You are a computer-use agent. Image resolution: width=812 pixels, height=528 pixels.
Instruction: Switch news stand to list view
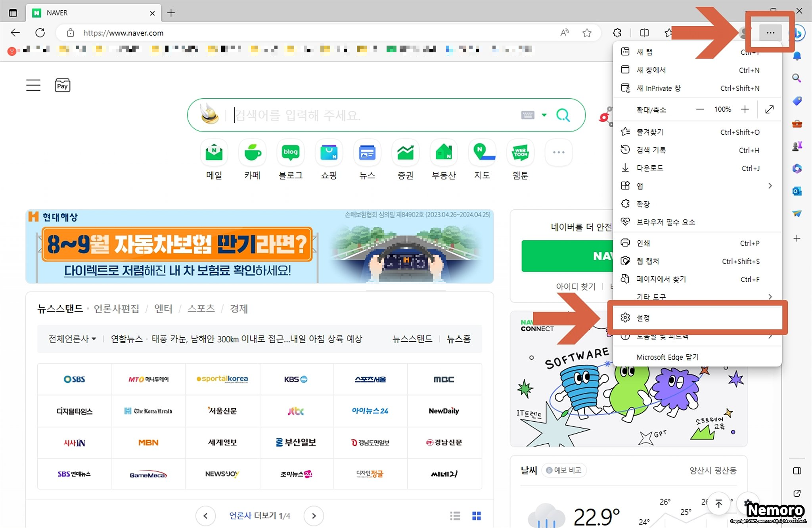tap(455, 516)
